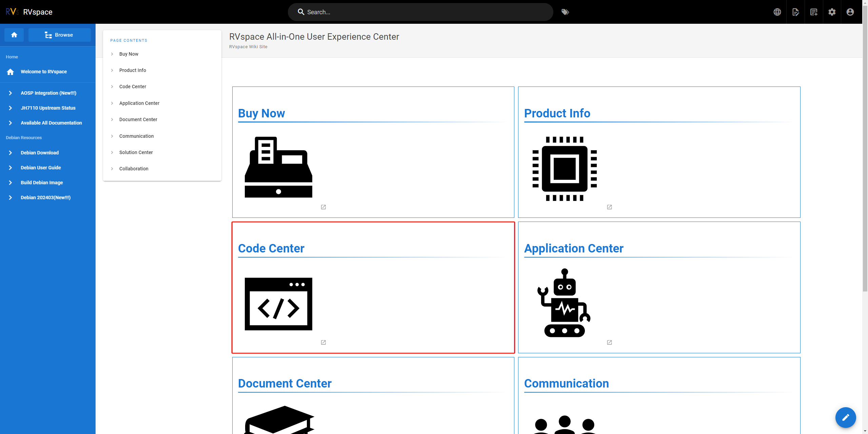868x434 pixels.
Task: Open the settings gear icon
Action: point(832,12)
